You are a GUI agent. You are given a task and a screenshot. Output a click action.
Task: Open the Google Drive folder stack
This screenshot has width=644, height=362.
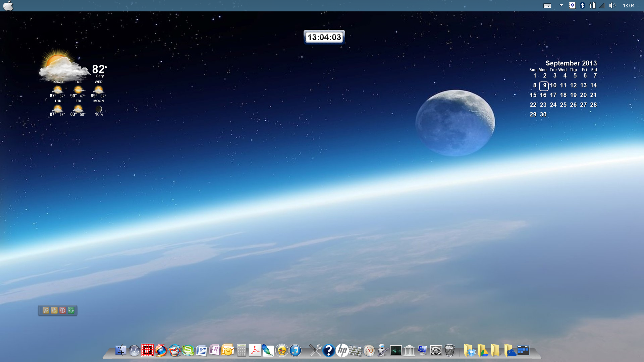[483, 351]
